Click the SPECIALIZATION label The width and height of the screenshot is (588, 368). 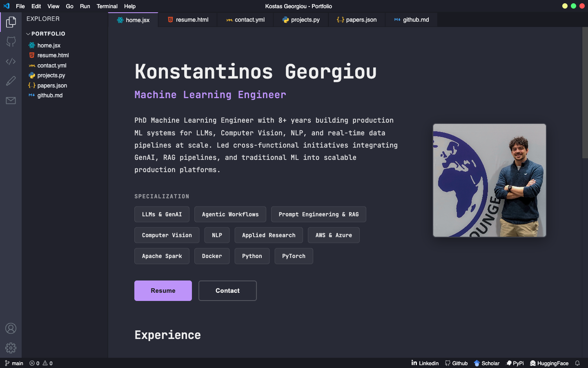[x=162, y=196]
